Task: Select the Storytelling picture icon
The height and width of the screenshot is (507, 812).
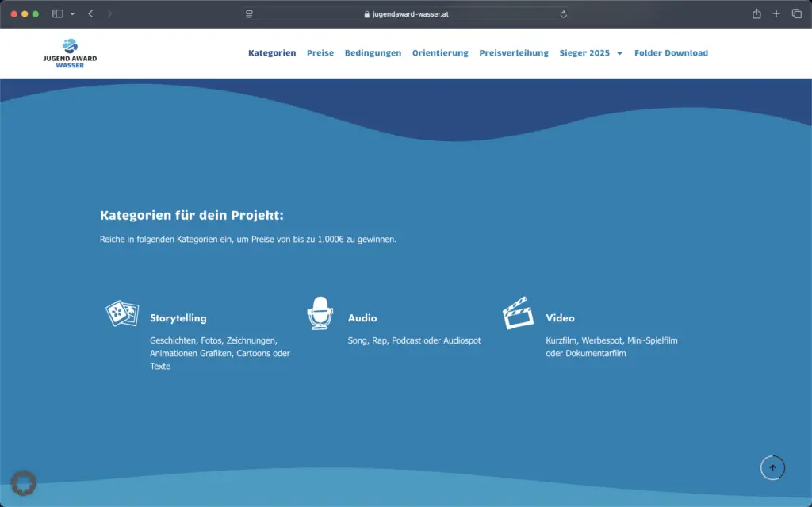Action: point(122,313)
